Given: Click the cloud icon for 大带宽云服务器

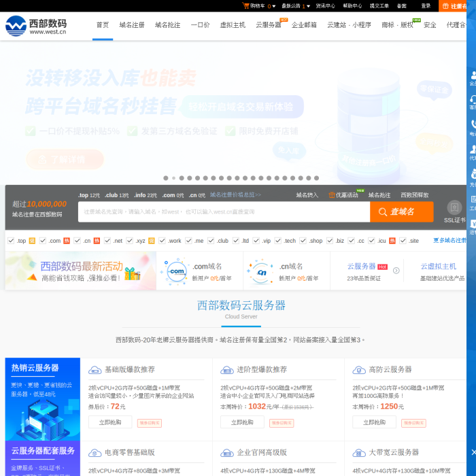Looking at the screenshot, I should (x=359, y=453).
